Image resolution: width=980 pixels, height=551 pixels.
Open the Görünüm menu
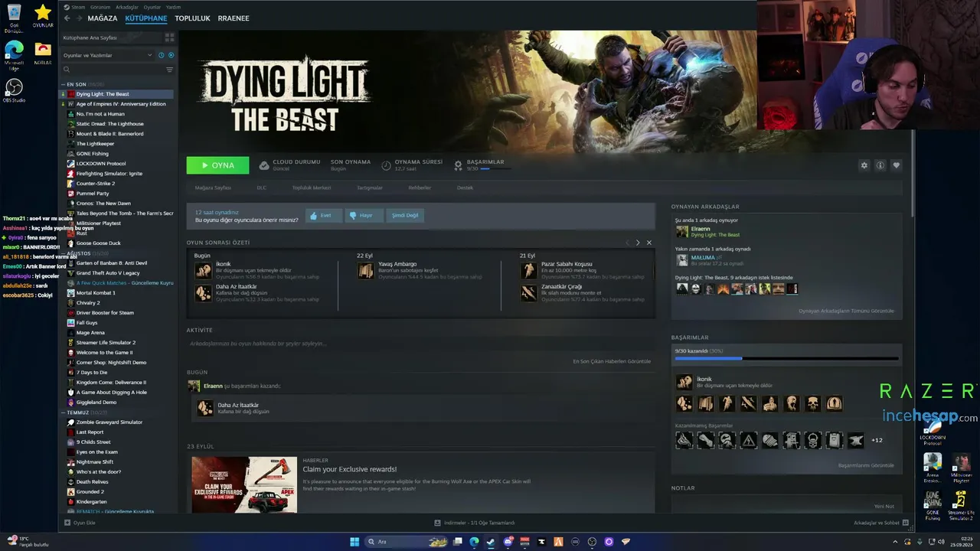pos(100,7)
